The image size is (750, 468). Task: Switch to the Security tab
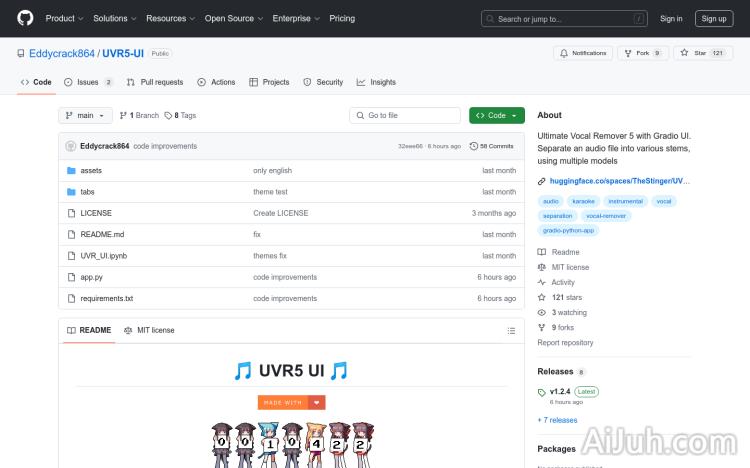point(323,82)
